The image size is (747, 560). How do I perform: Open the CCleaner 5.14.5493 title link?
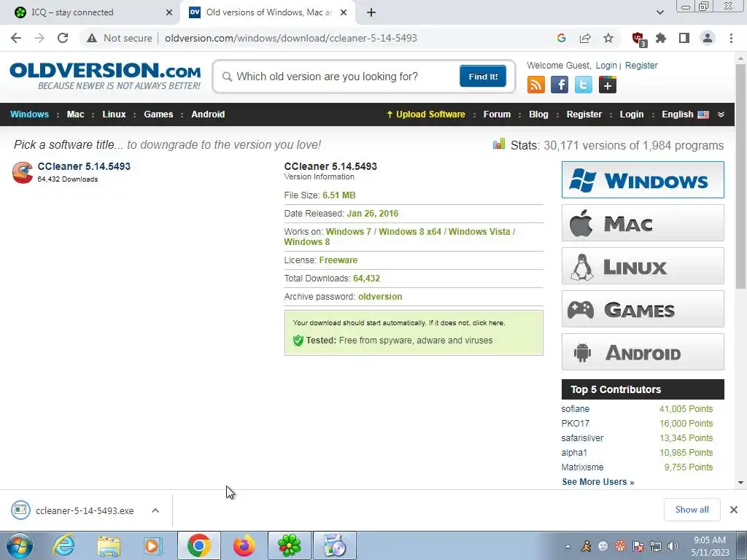coord(84,166)
